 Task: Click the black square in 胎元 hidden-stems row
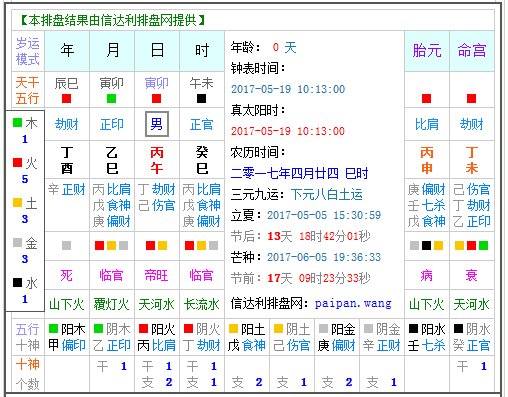(426, 246)
